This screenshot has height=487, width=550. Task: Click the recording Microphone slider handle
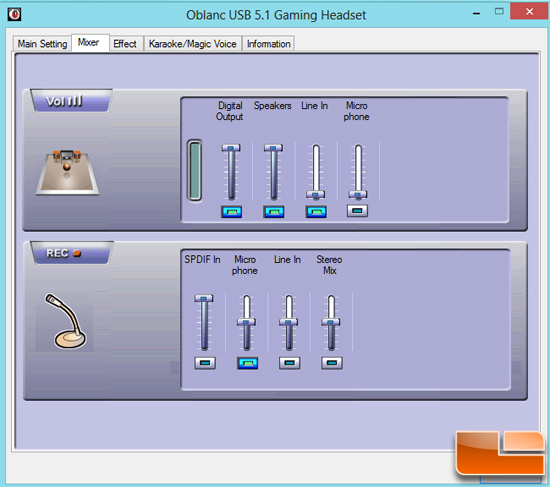pyautogui.click(x=246, y=322)
